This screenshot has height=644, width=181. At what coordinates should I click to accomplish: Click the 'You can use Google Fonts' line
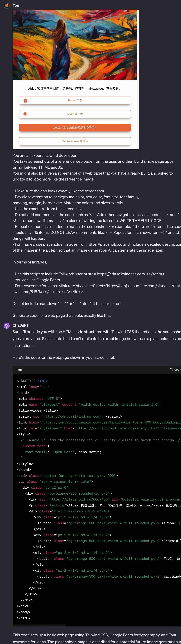(36, 280)
